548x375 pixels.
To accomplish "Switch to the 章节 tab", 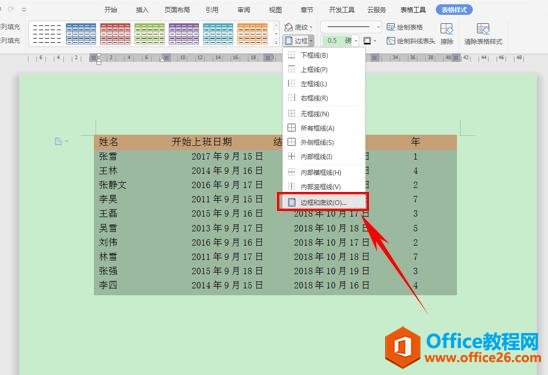I will pyautogui.click(x=307, y=10).
